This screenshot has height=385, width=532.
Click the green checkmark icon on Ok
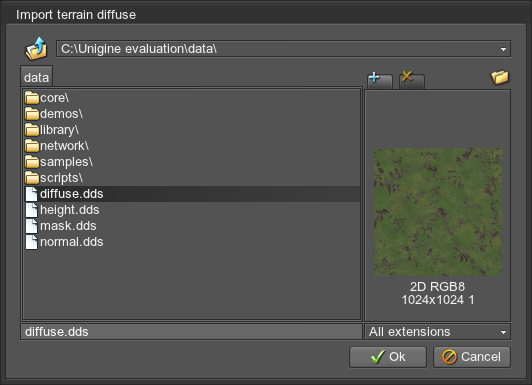378,357
